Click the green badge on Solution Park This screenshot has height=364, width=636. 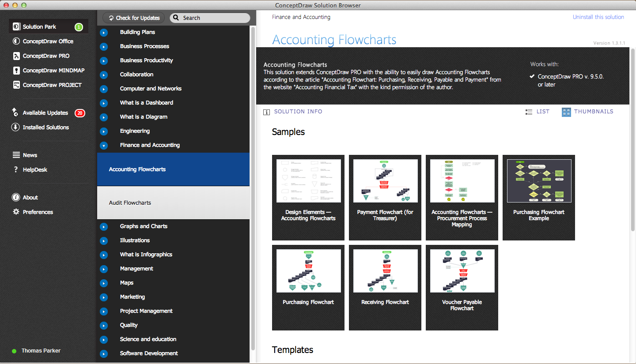point(79,27)
